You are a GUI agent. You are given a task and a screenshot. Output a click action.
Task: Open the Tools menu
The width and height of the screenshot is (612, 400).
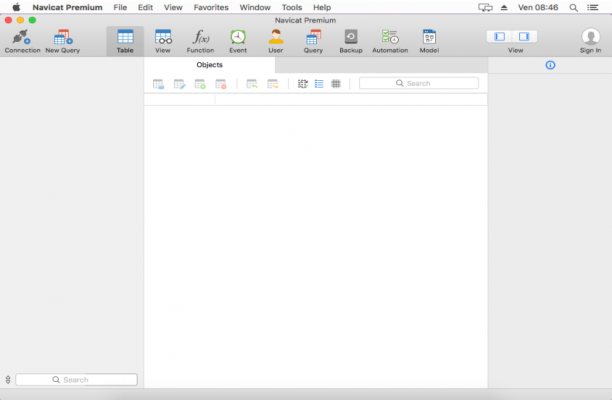292,7
